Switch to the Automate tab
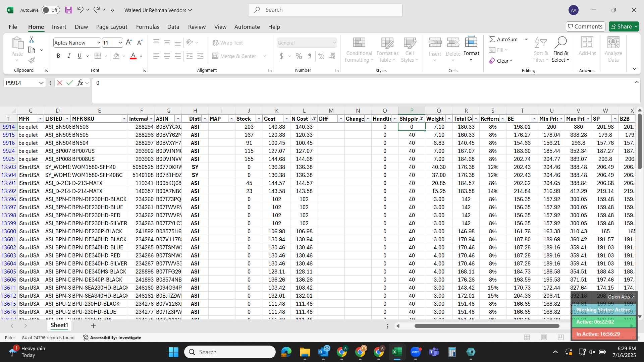Image resolution: width=644 pixels, height=362 pixels. [247, 27]
